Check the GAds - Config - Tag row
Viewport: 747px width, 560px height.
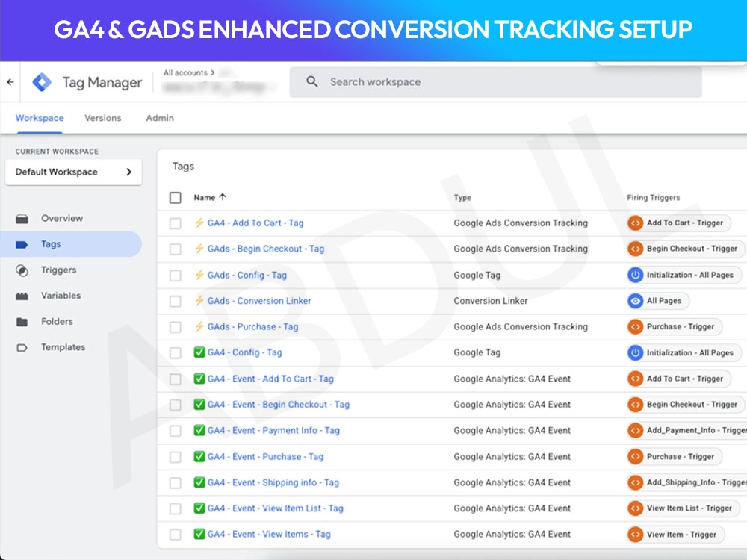[176, 276]
